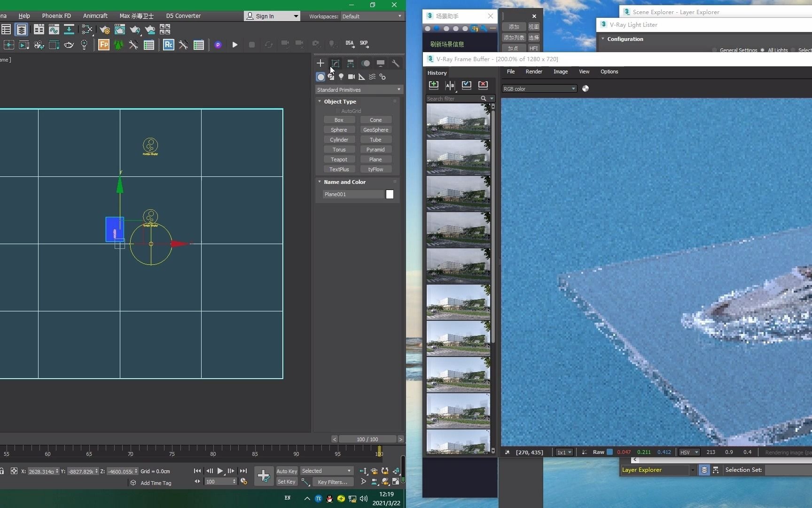812x508 pixels.
Task: Open the Geometry category in Create panel
Action: point(320,77)
